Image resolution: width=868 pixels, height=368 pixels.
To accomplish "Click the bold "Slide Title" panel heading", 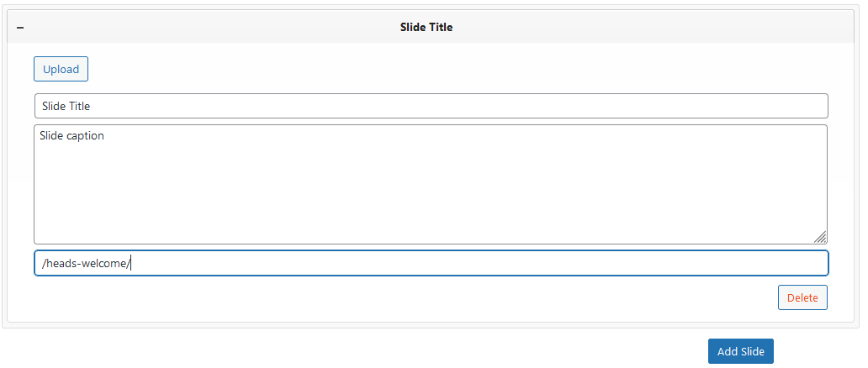I will 426,27.
